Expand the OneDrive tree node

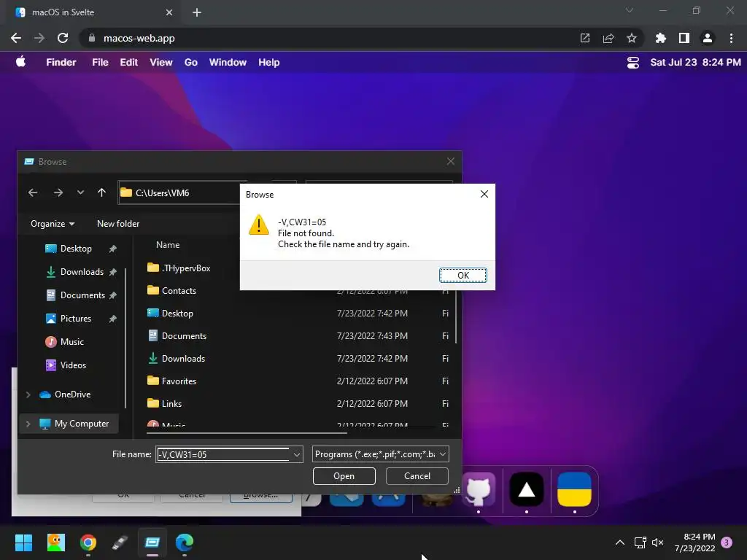[28, 394]
